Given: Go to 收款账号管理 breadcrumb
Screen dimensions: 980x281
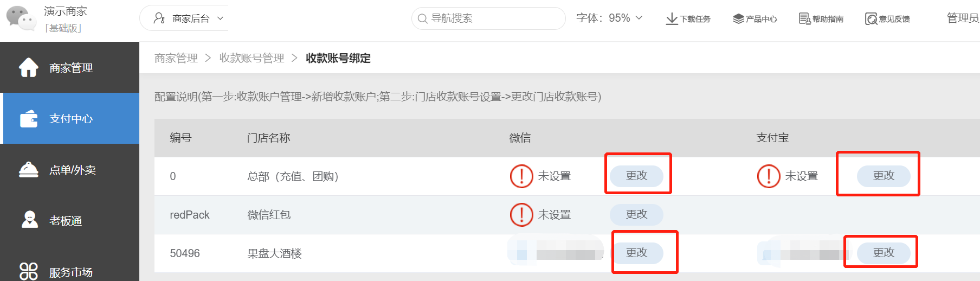Looking at the screenshot, I should click(x=252, y=58).
